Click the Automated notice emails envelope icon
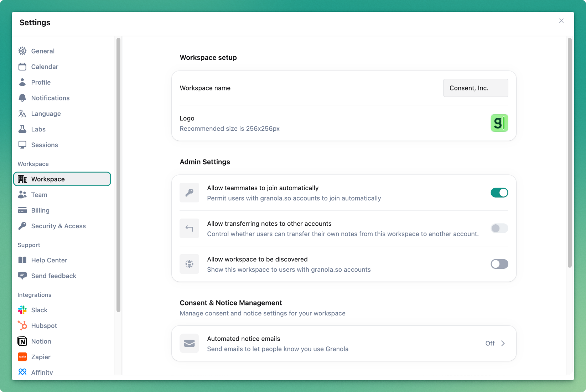This screenshot has height=392, width=586. click(x=189, y=344)
